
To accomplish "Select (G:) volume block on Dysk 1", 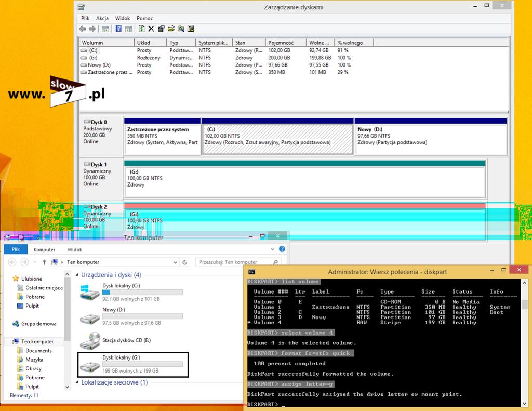I will click(x=304, y=179).
